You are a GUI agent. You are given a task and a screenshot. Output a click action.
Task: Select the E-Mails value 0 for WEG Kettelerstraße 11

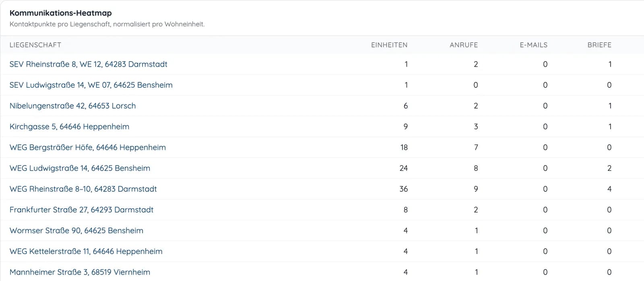click(545, 252)
